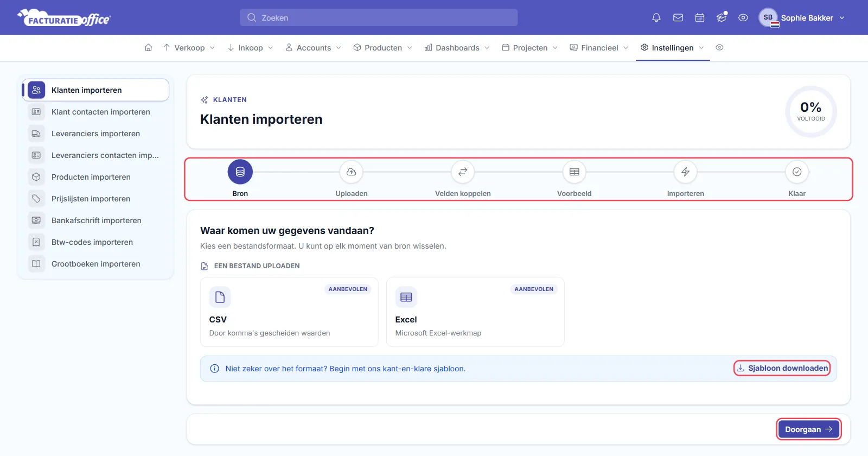This screenshot has width=868, height=456.
Task: Open the mail envelope icon
Action: click(x=678, y=17)
